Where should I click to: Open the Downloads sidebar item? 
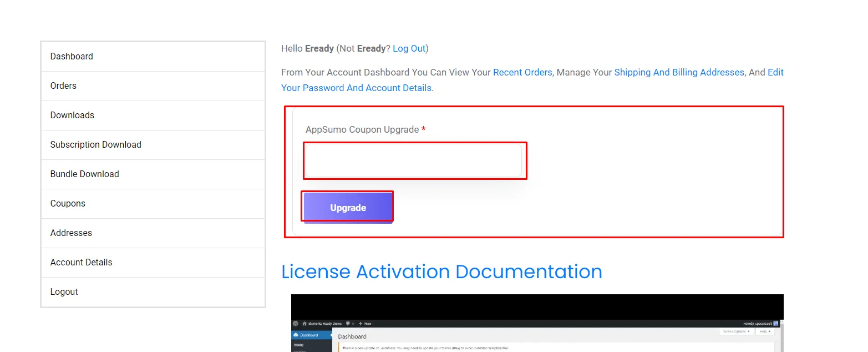(153, 115)
